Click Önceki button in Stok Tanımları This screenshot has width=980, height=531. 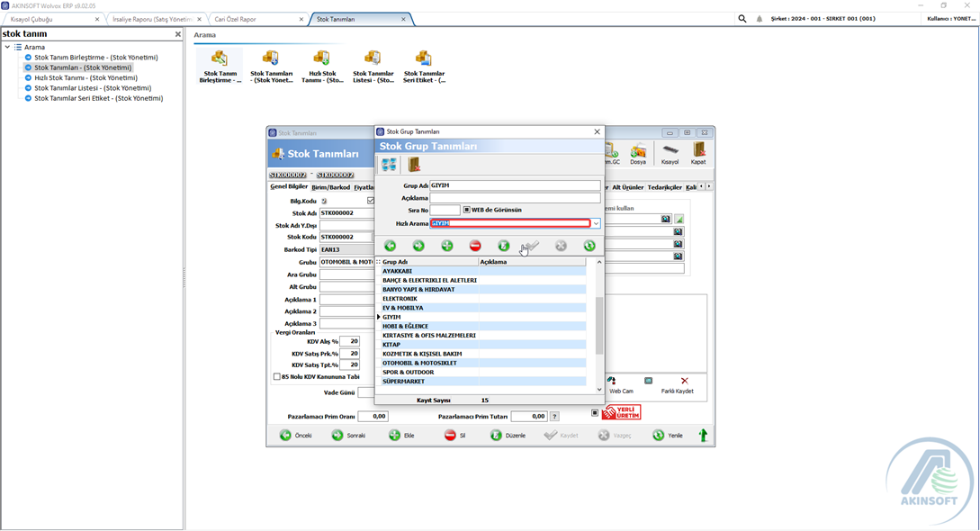coord(296,436)
